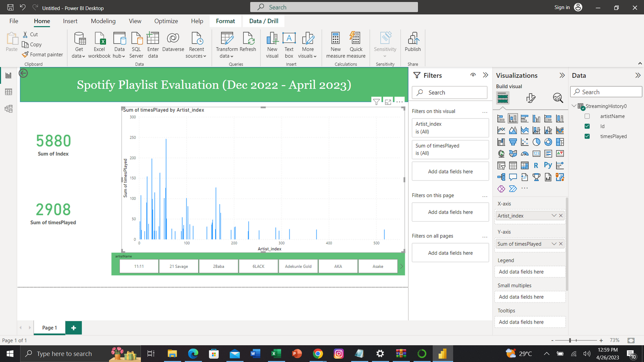
Task: Select the donut chart visual
Action: (548, 142)
